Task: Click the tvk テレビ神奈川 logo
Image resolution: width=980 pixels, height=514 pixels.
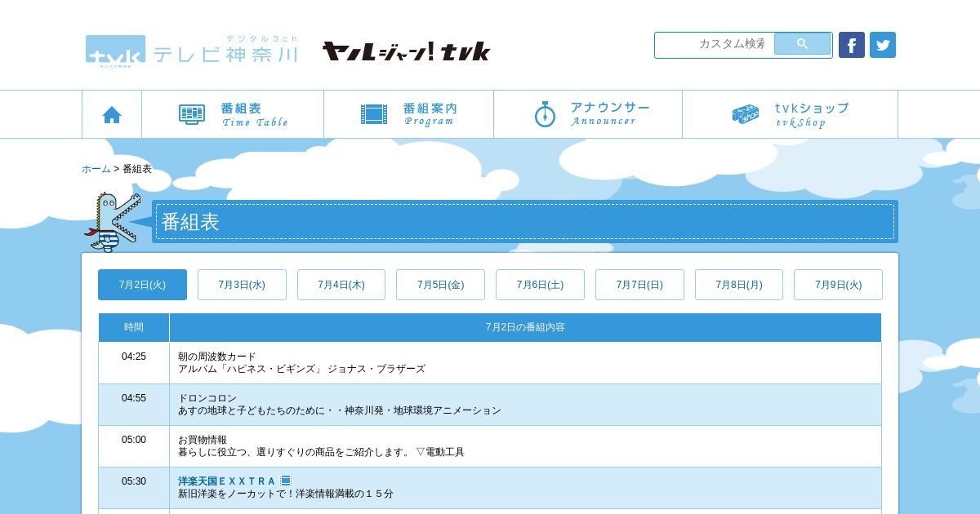Action: 192,51
